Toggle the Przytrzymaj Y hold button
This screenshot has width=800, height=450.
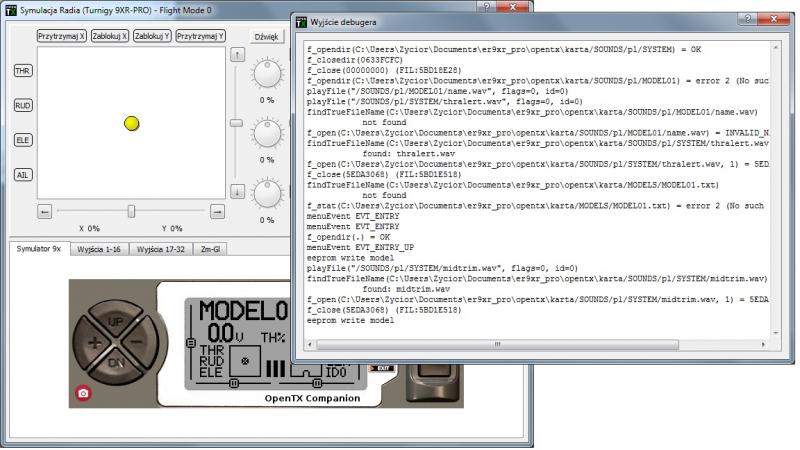coord(200,36)
